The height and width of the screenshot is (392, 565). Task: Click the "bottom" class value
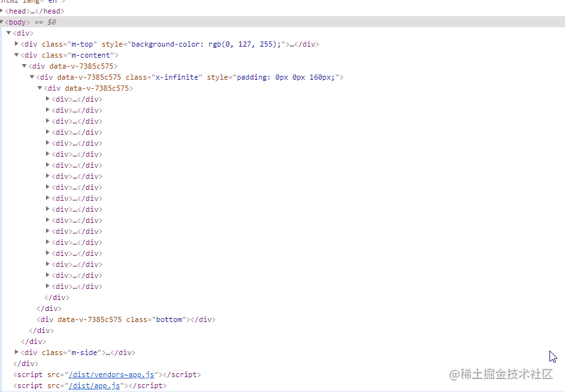[x=168, y=319]
